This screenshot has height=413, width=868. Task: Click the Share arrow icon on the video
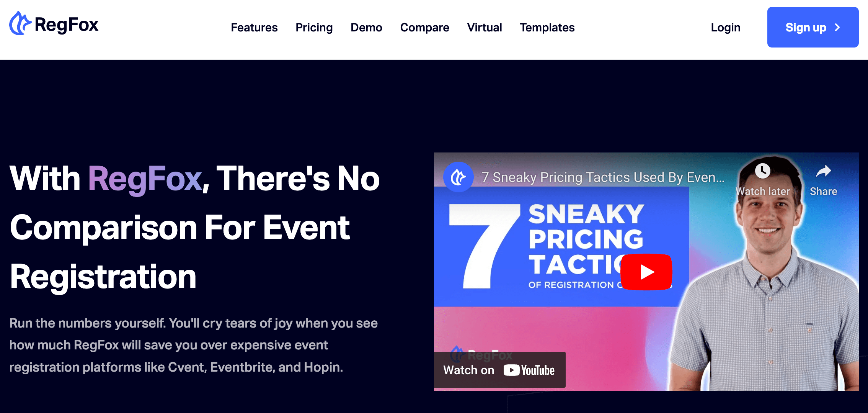pyautogui.click(x=823, y=171)
